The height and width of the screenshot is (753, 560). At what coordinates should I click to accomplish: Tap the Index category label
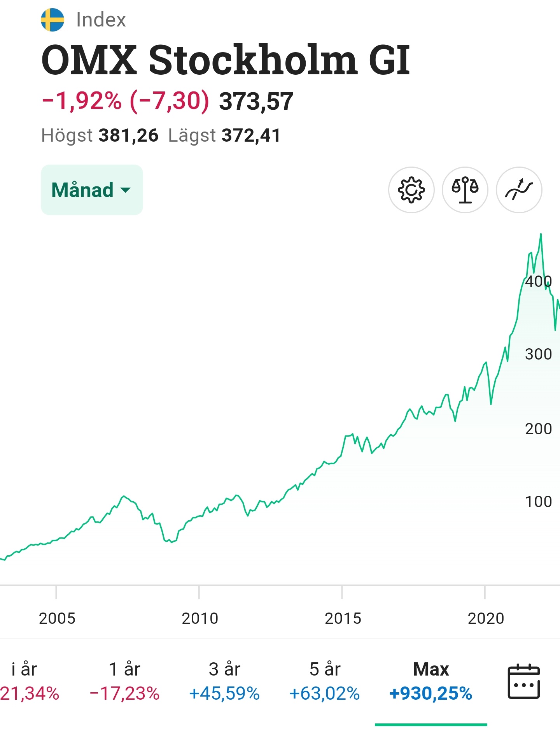[101, 20]
